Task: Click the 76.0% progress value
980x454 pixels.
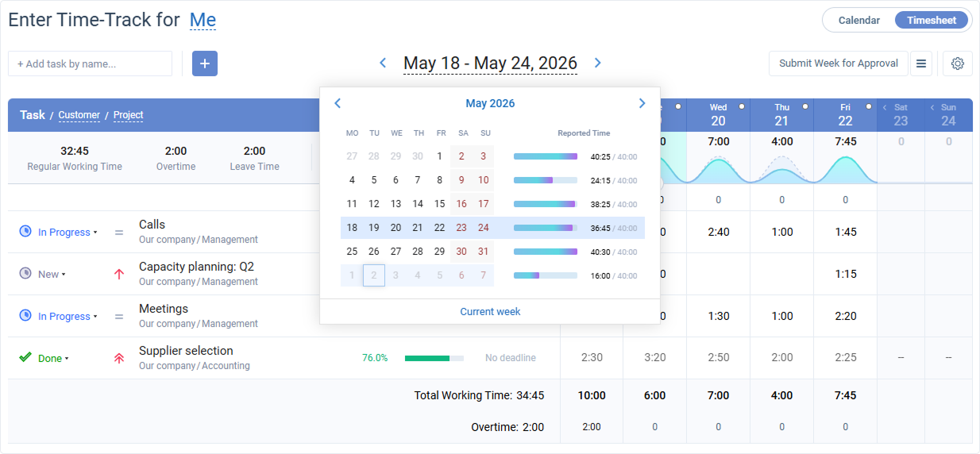Action: point(375,358)
